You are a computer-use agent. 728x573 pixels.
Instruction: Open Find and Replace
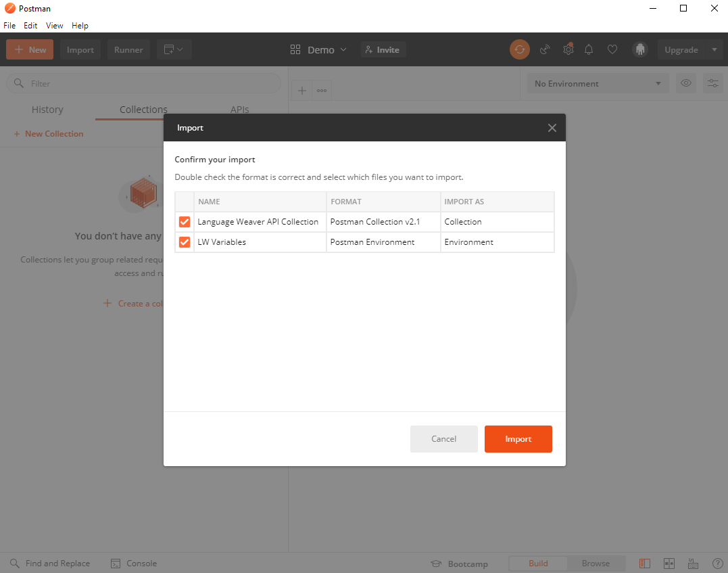50,564
